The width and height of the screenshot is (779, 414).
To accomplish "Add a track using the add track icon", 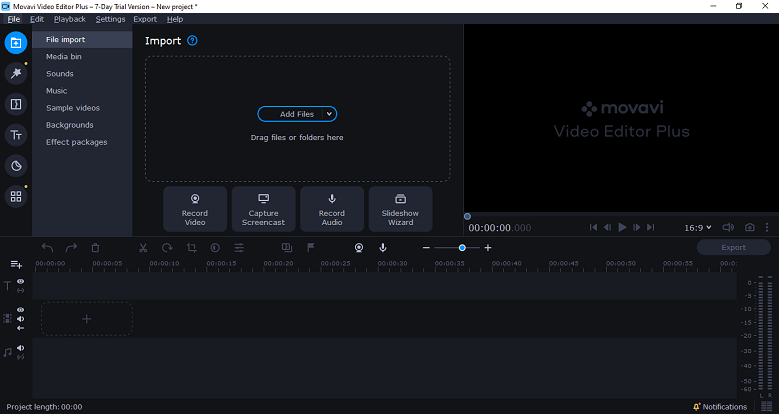I will (16, 264).
